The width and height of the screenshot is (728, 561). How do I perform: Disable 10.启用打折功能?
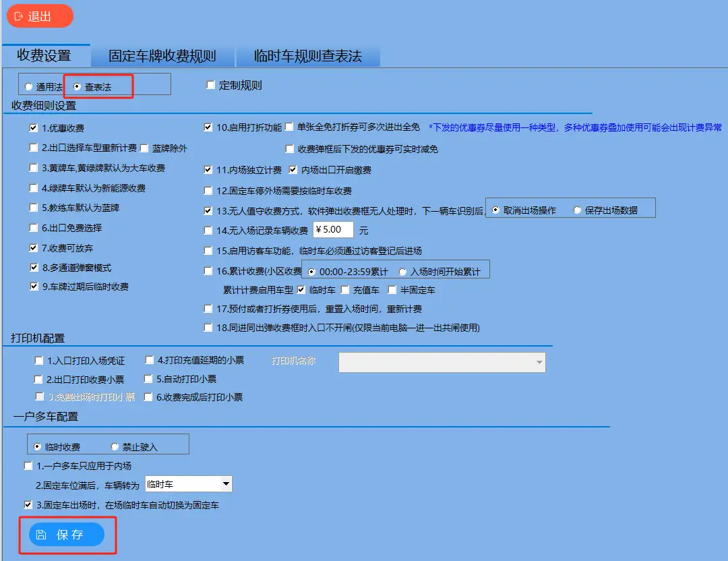coord(208,127)
